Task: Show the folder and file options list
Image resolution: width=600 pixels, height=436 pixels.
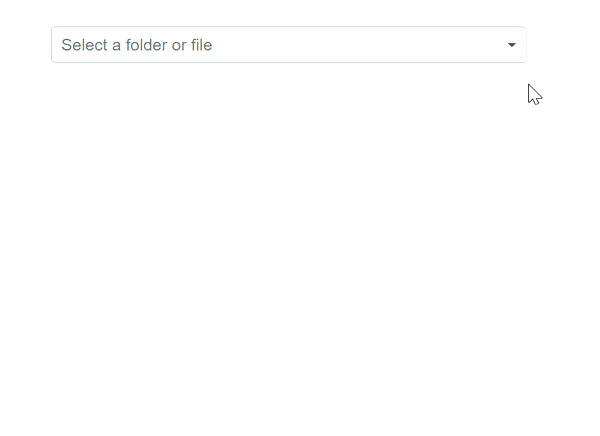Action: 289,45
